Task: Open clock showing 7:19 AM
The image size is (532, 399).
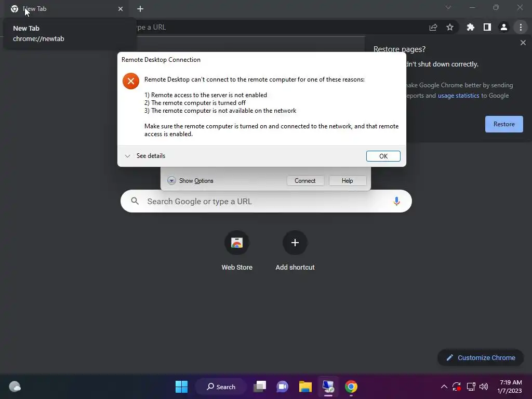Action: [x=510, y=387]
